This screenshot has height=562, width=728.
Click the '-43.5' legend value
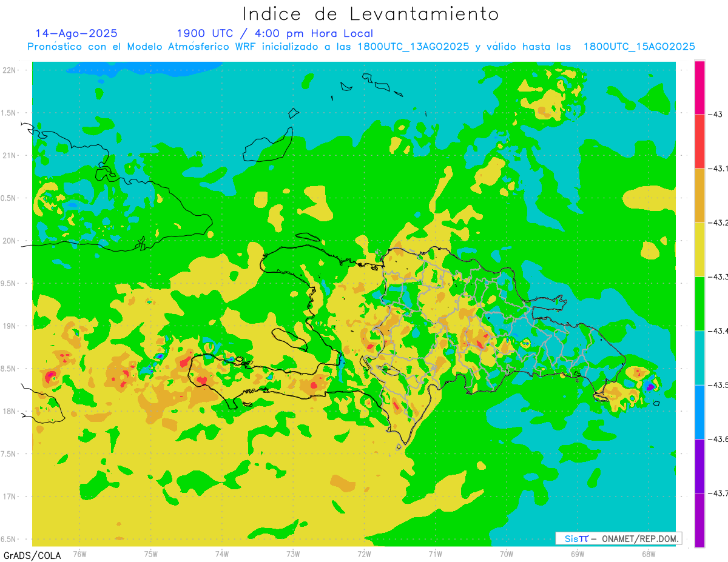pos(718,385)
